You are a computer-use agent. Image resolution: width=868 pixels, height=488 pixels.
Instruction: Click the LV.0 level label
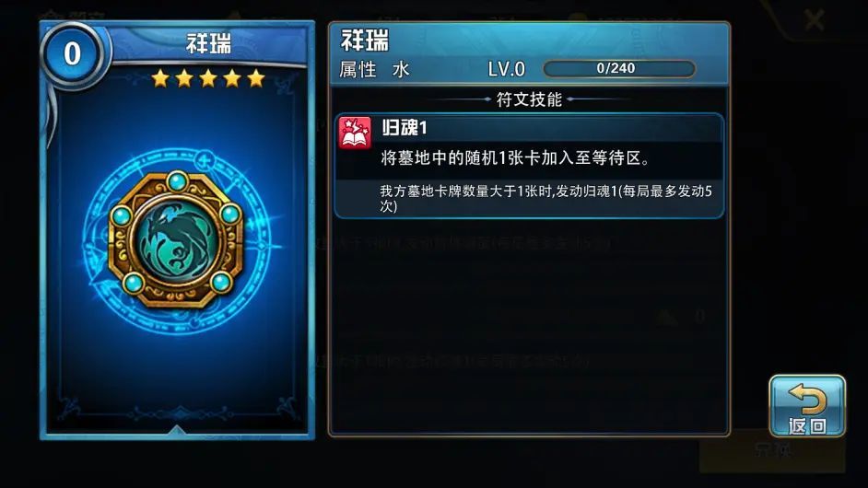click(506, 70)
